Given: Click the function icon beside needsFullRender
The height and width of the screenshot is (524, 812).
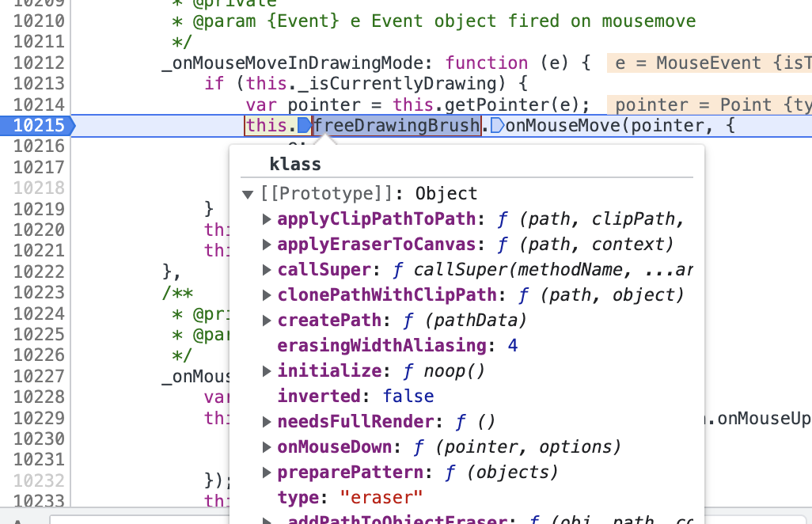Looking at the screenshot, I should coord(461,421).
